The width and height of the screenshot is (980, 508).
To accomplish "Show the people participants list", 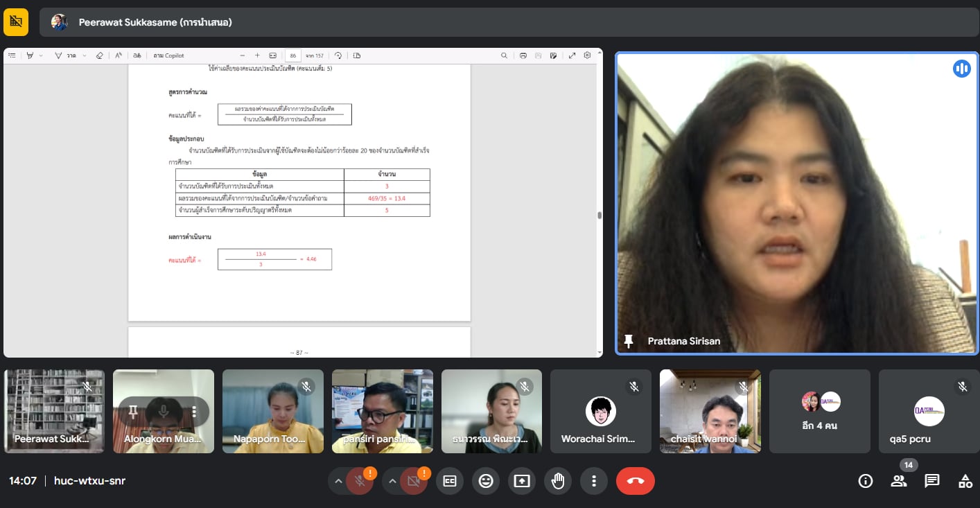I will click(x=898, y=481).
